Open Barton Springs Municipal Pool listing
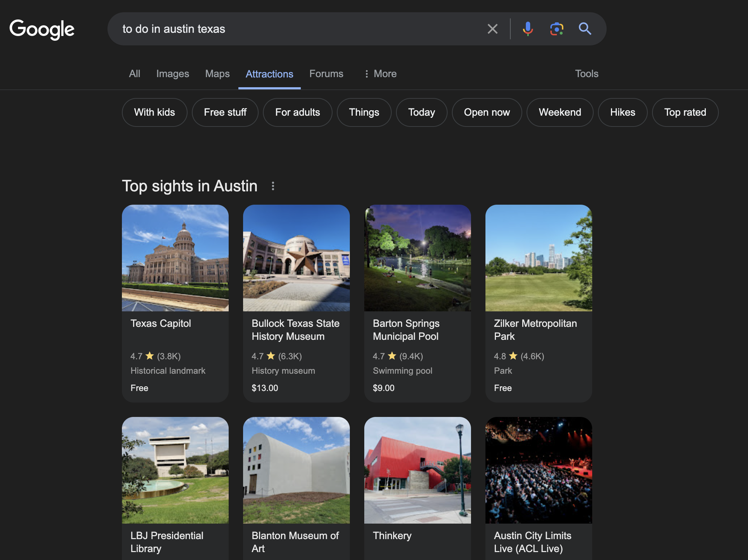Viewport: 748px width, 560px height. pos(406,330)
